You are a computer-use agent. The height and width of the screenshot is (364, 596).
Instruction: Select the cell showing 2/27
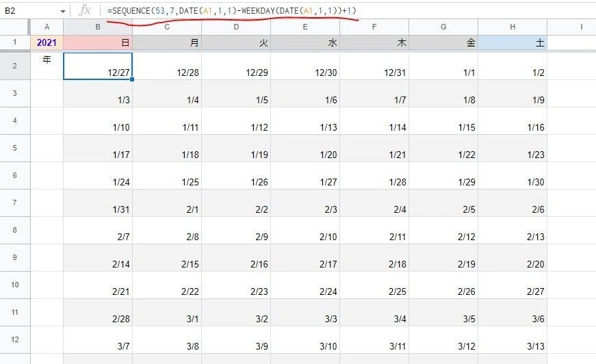(513, 285)
